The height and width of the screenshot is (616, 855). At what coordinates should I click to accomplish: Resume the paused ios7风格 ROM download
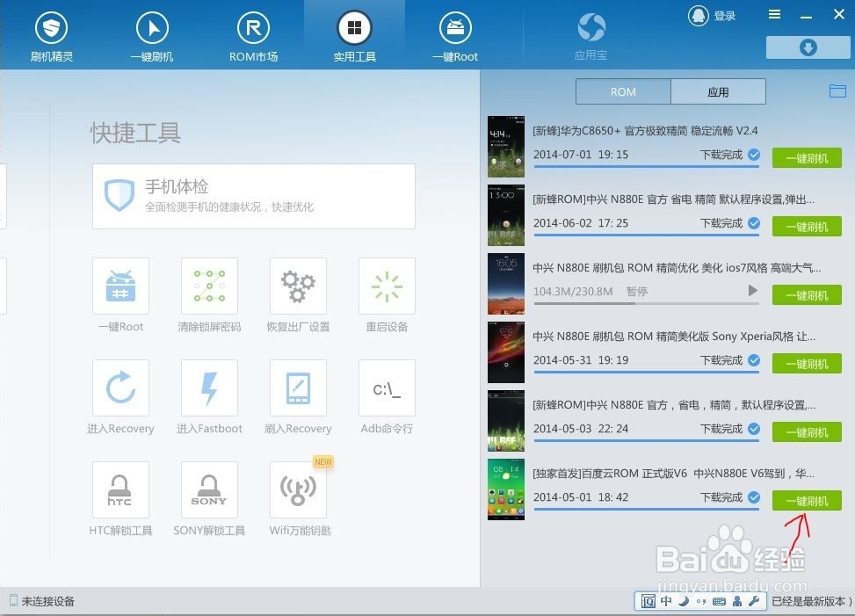(753, 291)
